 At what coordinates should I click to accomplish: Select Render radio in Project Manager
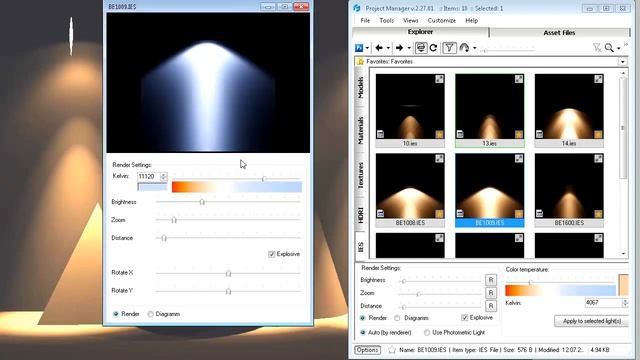point(362,318)
